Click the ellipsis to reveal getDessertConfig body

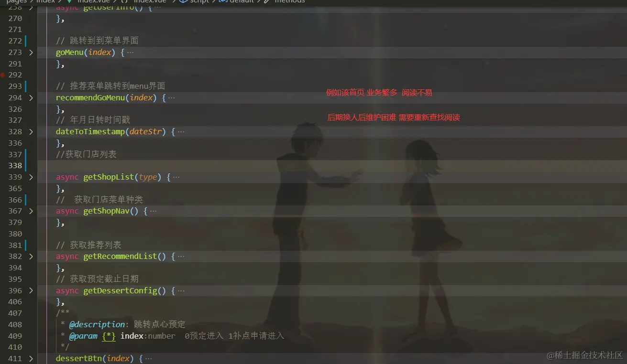pyautogui.click(x=181, y=290)
